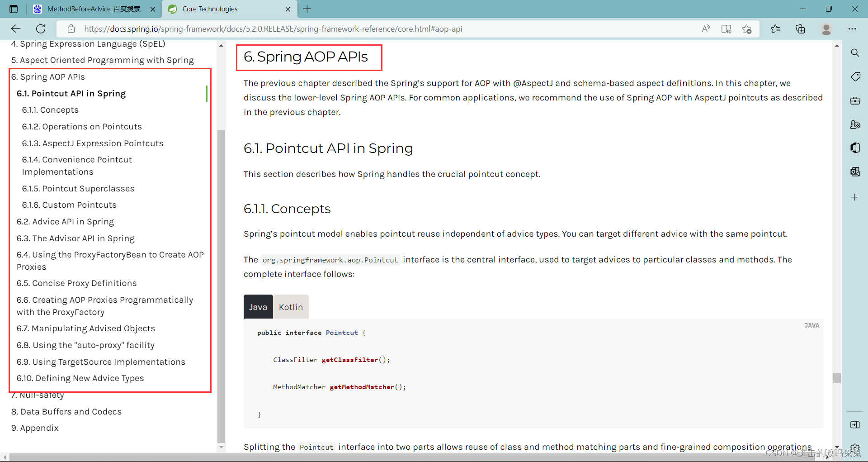Select the Java code tab
This screenshot has width=868, height=462.
pyautogui.click(x=258, y=307)
